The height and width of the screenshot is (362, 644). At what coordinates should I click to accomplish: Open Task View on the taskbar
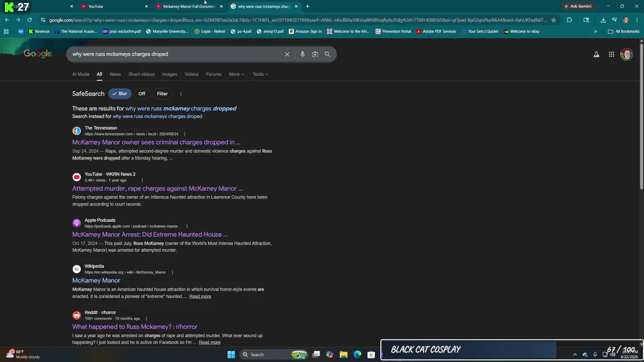tap(316, 355)
